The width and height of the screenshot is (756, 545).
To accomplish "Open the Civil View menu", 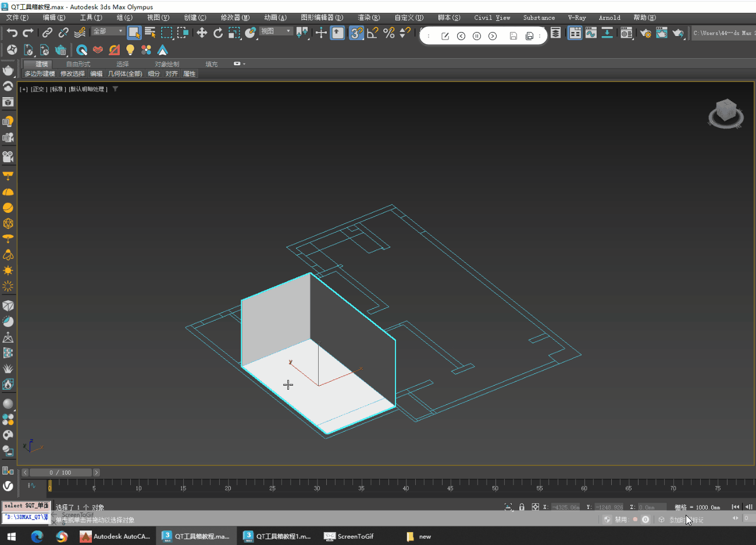I will coord(492,17).
